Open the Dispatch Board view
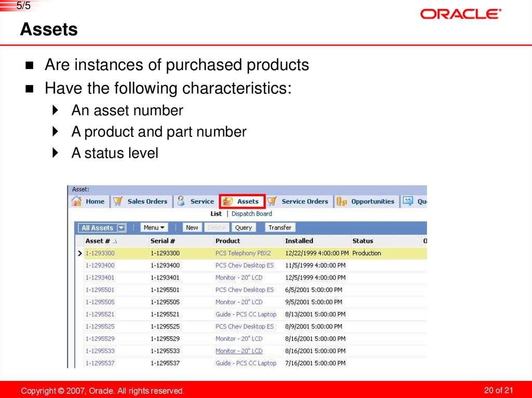 tap(252, 214)
